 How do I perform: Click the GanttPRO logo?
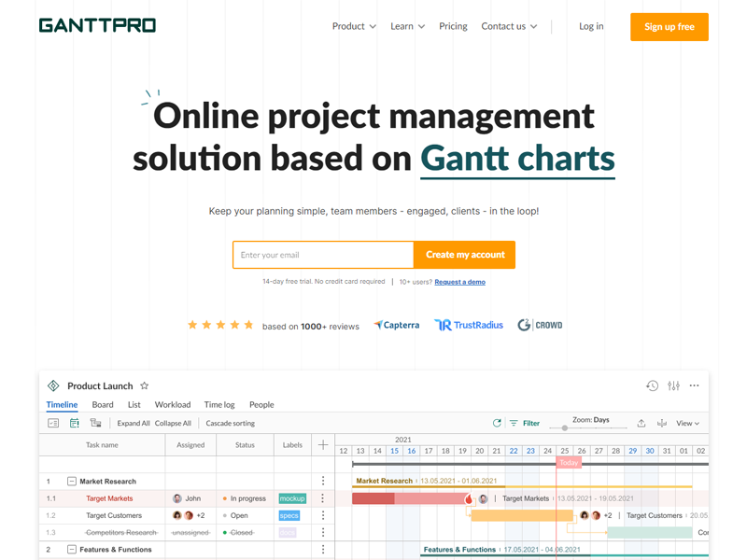pos(97,25)
